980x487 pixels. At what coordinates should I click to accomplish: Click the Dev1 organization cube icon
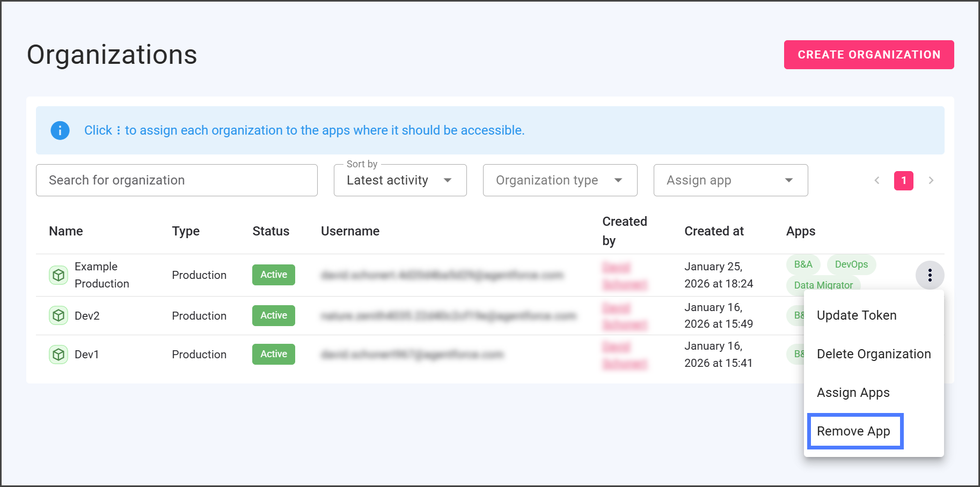pos(58,355)
